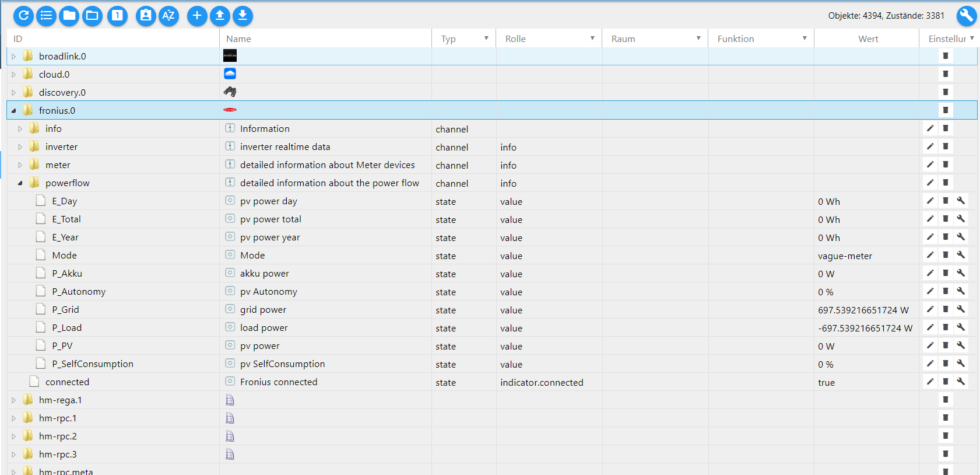Expand the cloud.0 tree node
This screenshot has width=980, height=475.
[14, 75]
